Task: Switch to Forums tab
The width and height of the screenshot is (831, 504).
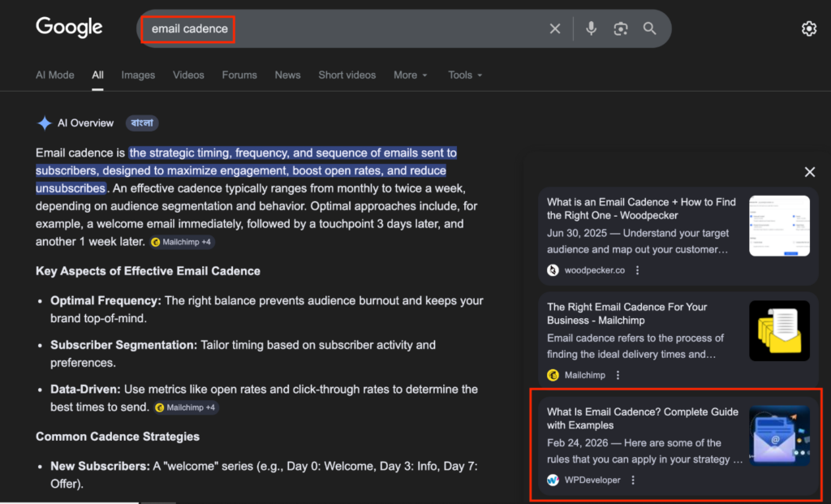Action: [239, 75]
